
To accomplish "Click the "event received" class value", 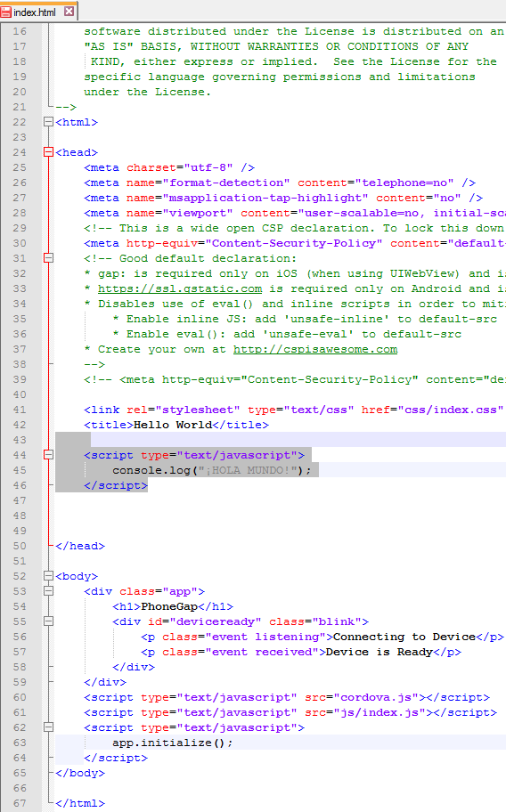I will [x=262, y=652].
